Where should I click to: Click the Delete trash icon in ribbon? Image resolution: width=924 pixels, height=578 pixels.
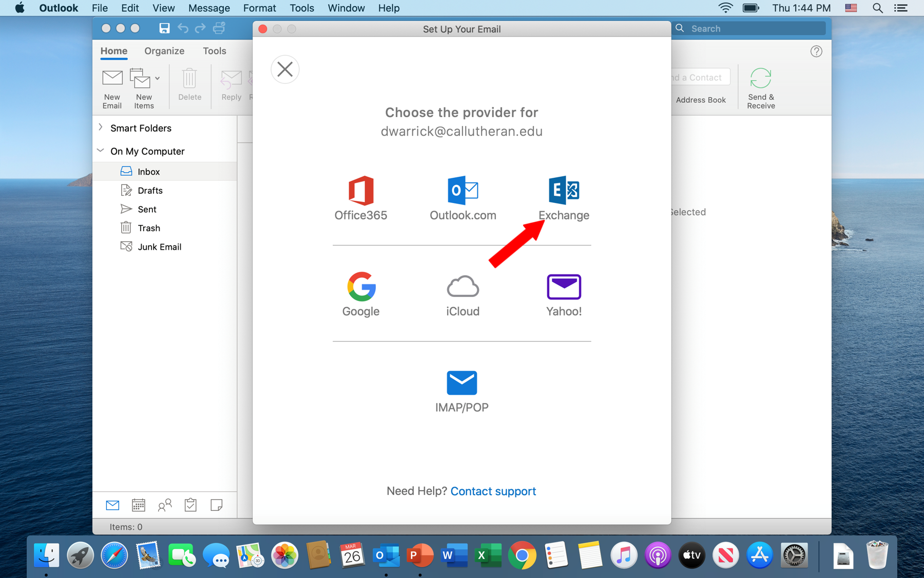[189, 79]
